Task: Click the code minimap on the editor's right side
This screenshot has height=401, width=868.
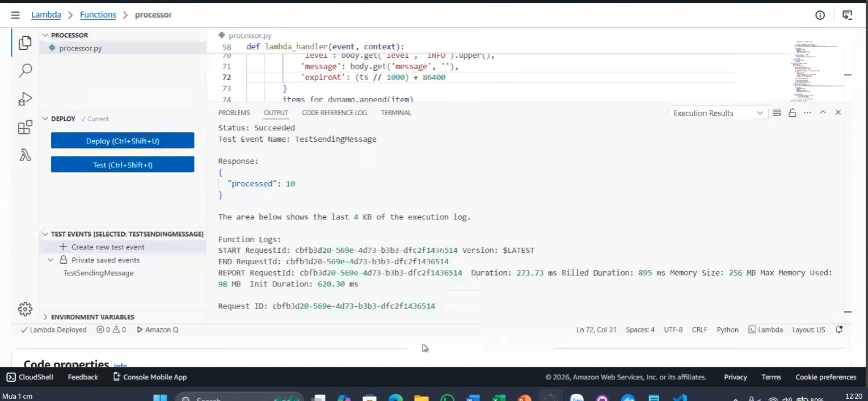Action: point(817,71)
